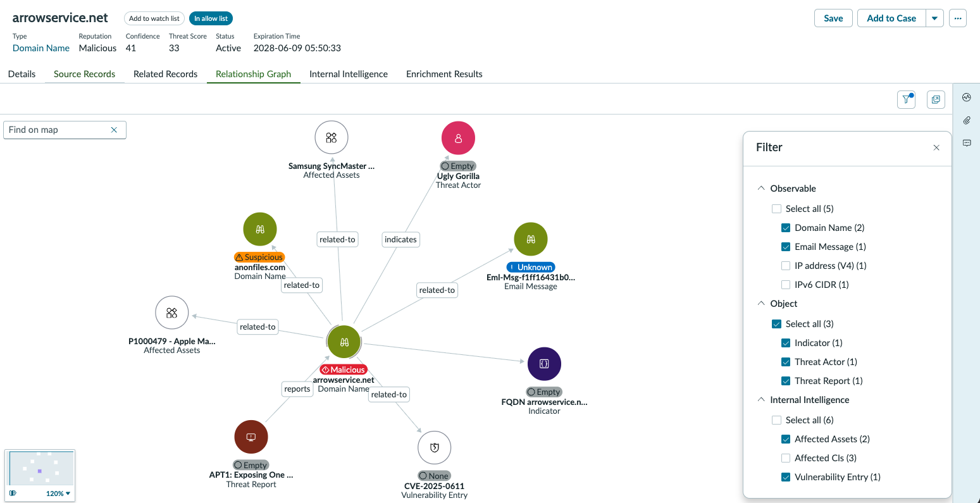Click the Suspicious badge on anonfiles.com

pyautogui.click(x=259, y=257)
